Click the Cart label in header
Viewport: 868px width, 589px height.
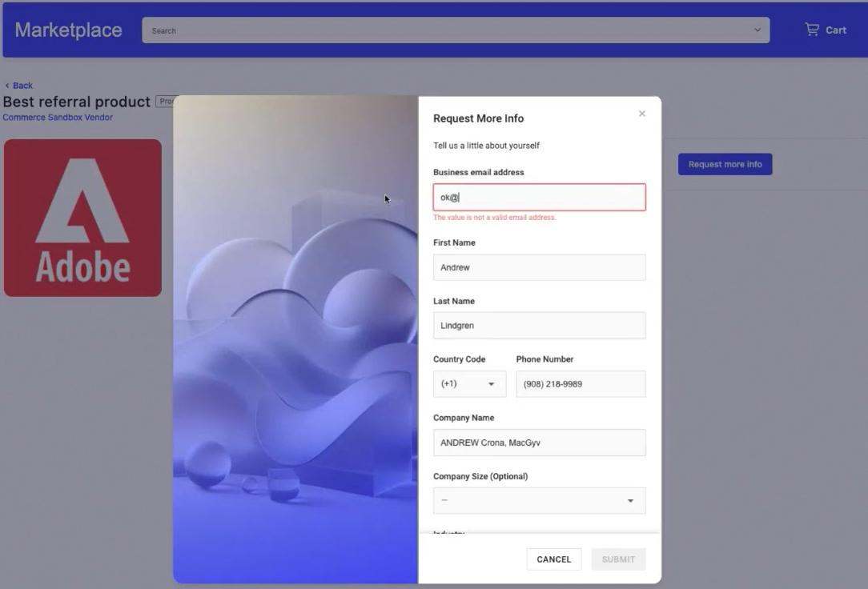(836, 30)
